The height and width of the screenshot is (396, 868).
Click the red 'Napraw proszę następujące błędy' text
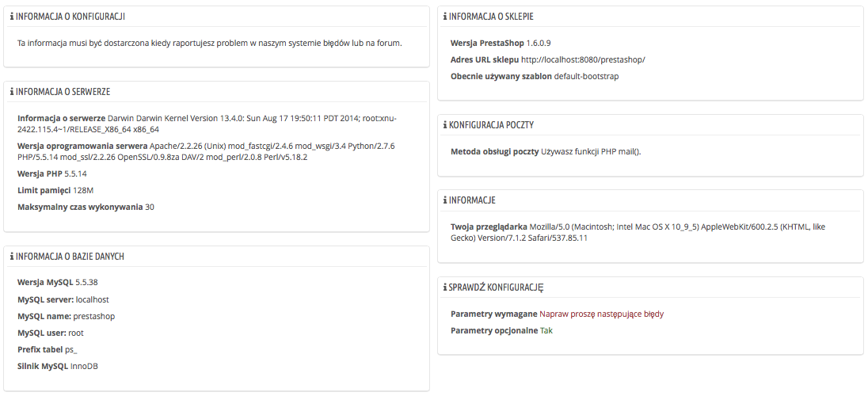[x=602, y=314]
